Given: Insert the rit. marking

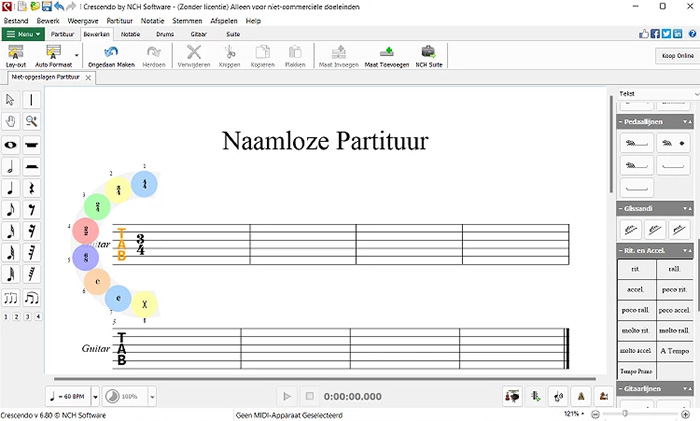Looking at the screenshot, I should 636,269.
